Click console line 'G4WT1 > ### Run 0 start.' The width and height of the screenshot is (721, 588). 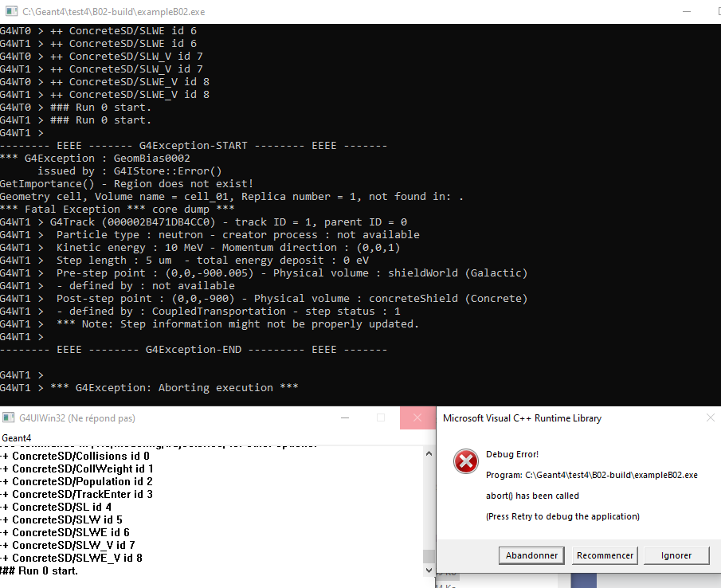tap(76, 120)
